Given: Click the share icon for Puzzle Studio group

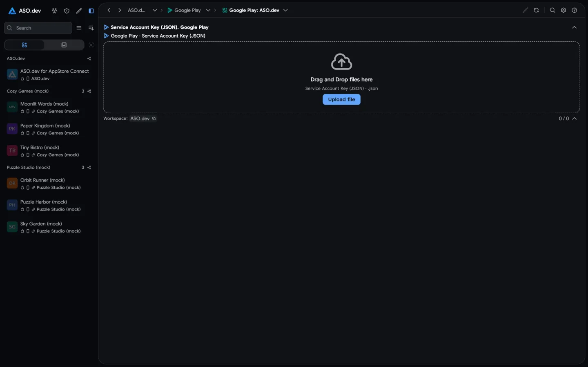Looking at the screenshot, I should tap(89, 168).
